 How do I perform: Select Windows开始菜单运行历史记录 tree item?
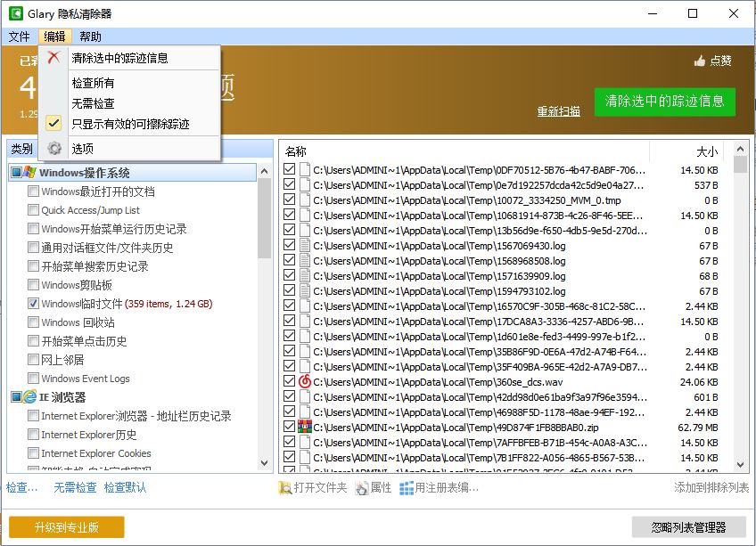[x=114, y=229]
